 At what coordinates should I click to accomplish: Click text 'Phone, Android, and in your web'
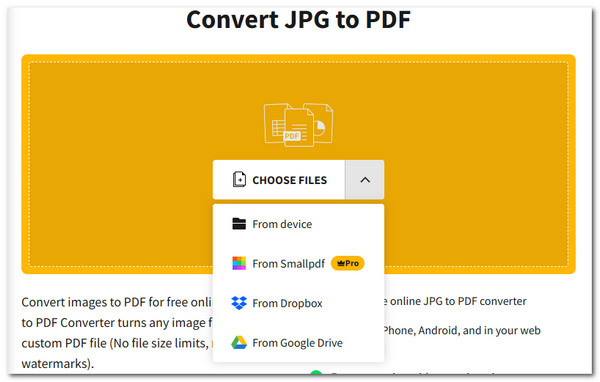tap(462, 330)
